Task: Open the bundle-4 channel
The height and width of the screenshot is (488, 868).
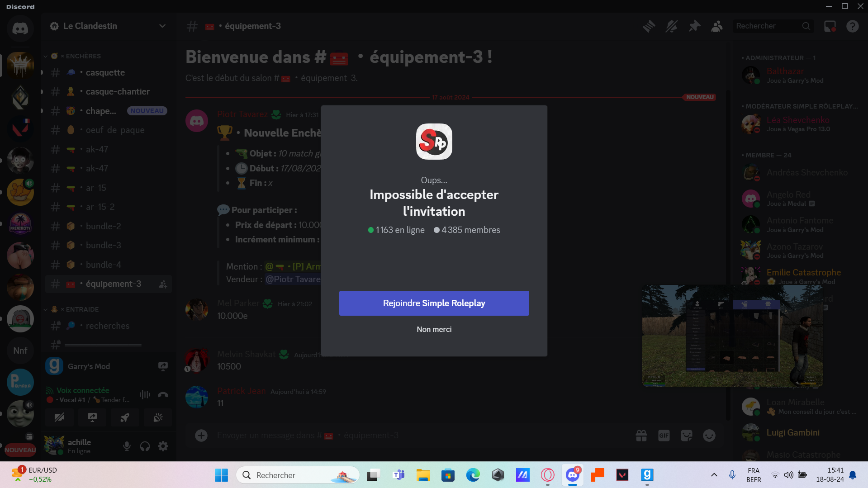Action: [x=109, y=265]
